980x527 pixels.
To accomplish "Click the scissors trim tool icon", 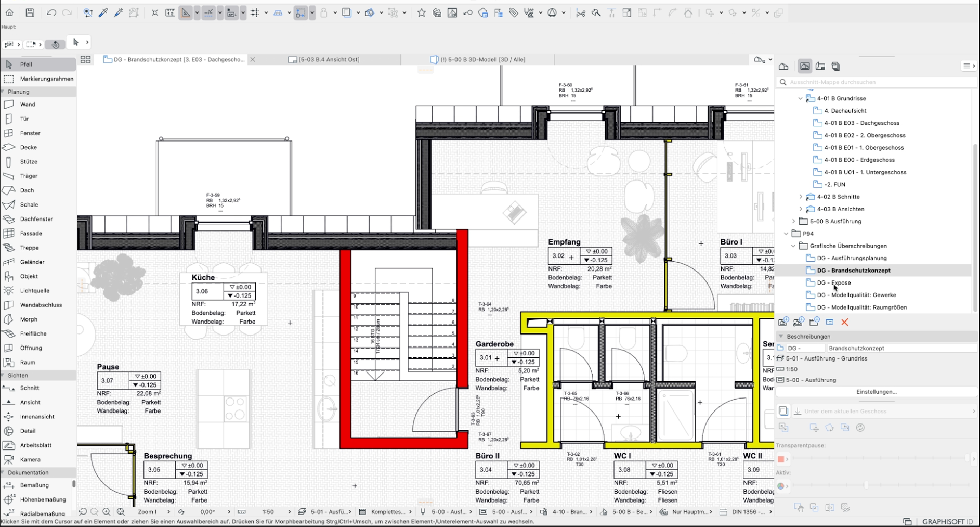I will [581, 12].
